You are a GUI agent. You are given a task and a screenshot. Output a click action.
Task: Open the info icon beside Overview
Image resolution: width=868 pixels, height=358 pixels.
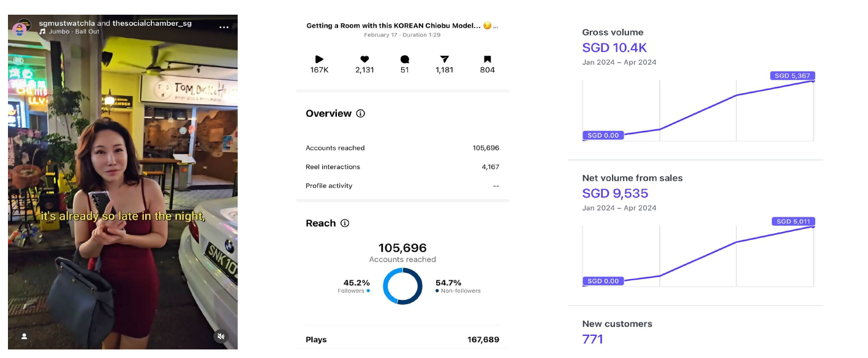click(360, 114)
